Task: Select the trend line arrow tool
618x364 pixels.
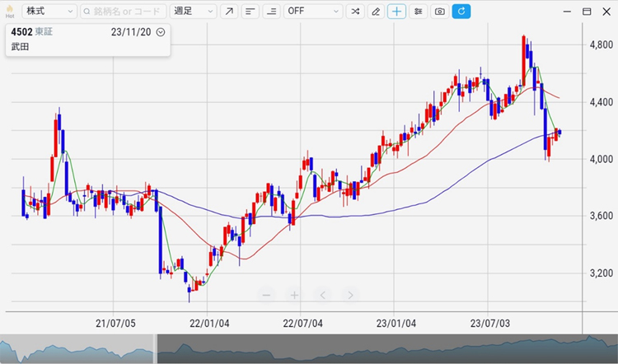Action: coord(229,12)
